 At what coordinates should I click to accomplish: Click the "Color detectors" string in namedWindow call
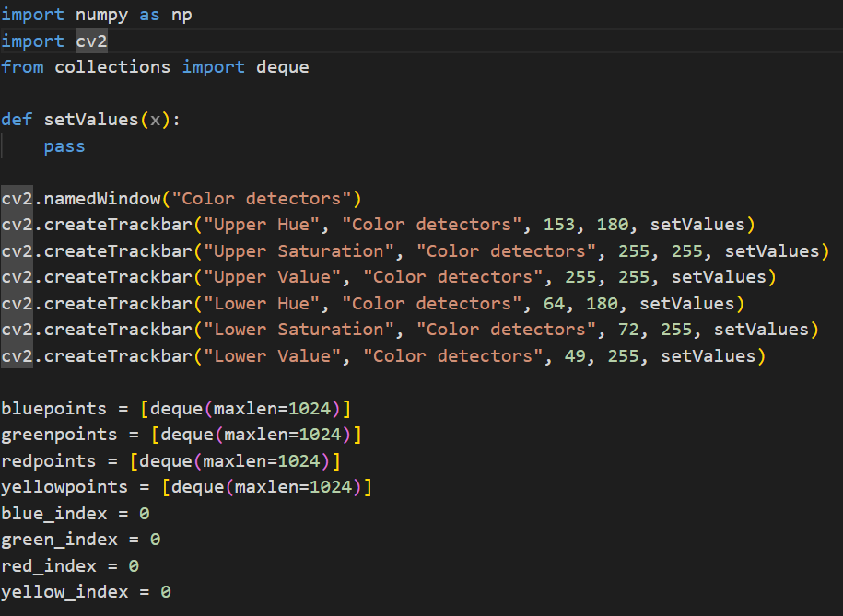262,199
